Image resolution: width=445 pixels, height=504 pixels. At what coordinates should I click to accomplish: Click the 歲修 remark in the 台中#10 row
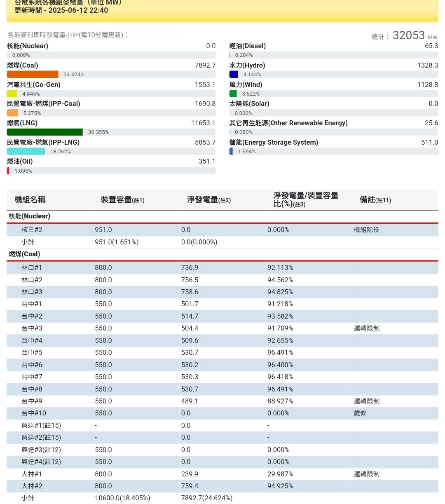click(x=360, y=413)
